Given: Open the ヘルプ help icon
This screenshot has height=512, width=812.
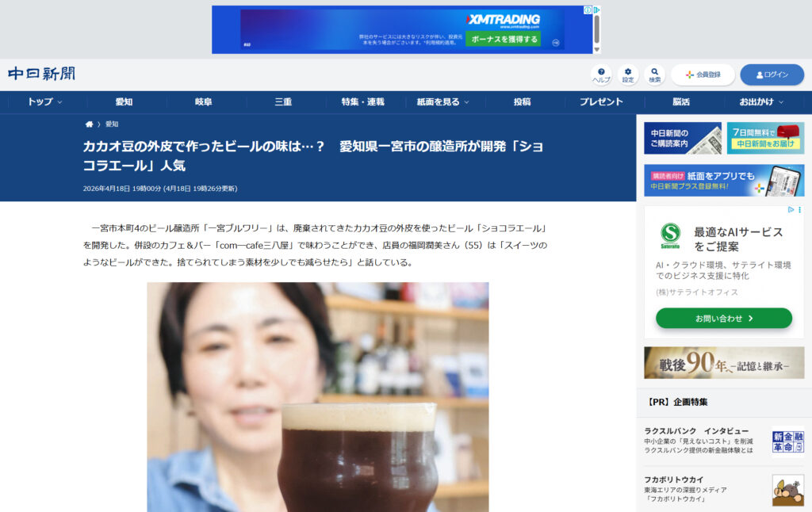Looking at the screenshot, I should pos(601,75).
